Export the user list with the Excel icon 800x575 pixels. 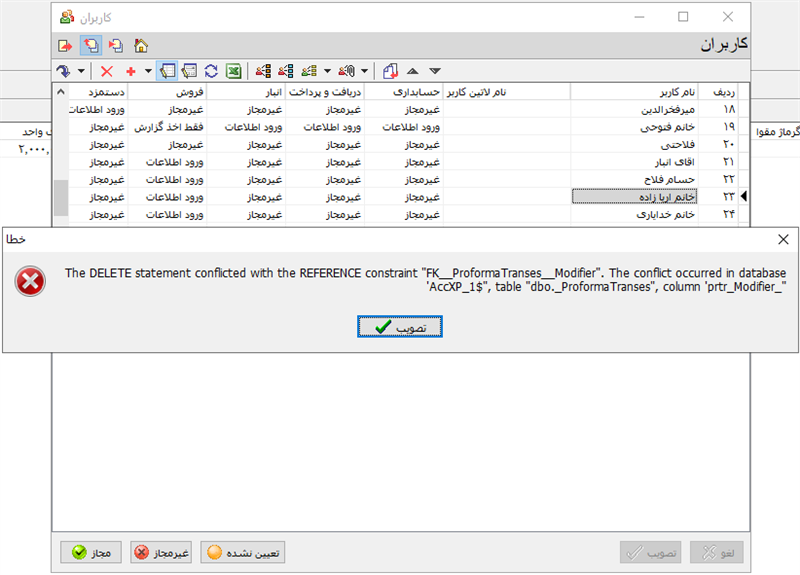tap(233, 71)
